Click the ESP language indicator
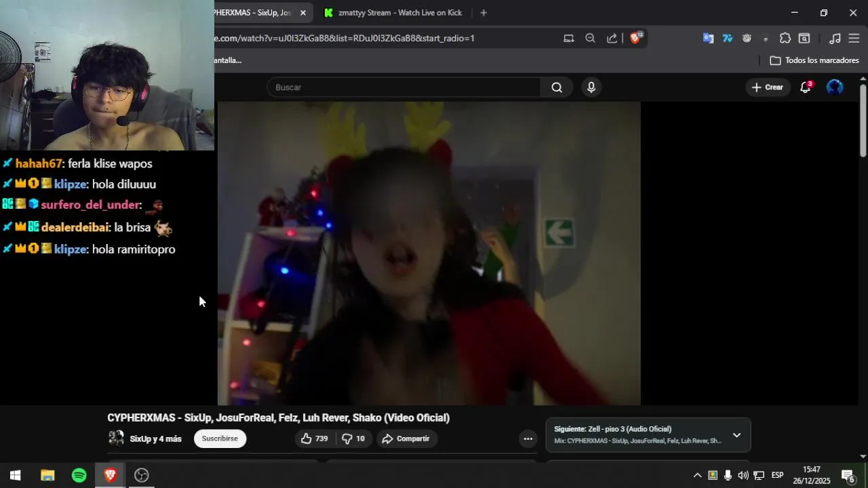The width and height of the screenshot is (868, 488). click(778, 475)
